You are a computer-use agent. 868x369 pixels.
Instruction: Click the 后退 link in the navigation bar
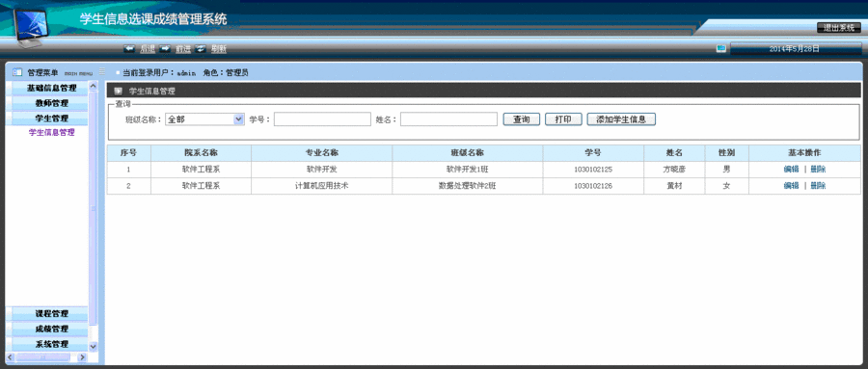pos(148,49)
